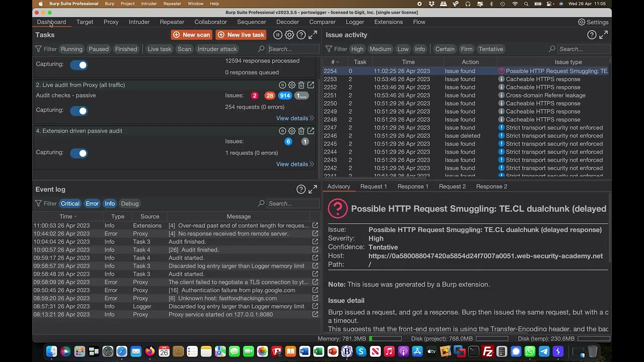Toggle the Paused task filter

click(99, 49)
